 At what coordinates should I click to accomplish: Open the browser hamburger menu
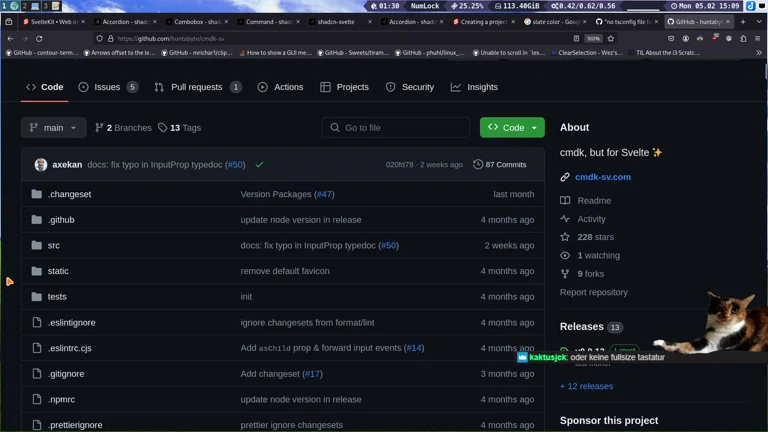point(758,38)
